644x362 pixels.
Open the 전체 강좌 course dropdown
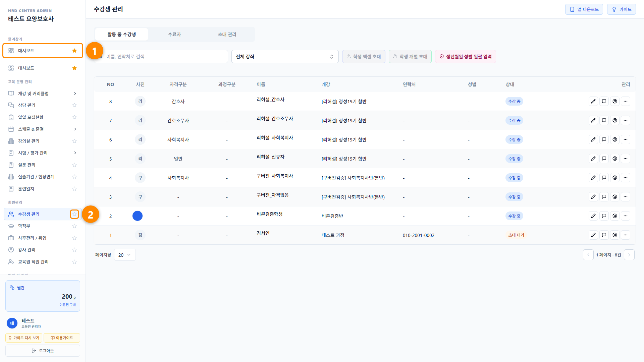[285, 56]
